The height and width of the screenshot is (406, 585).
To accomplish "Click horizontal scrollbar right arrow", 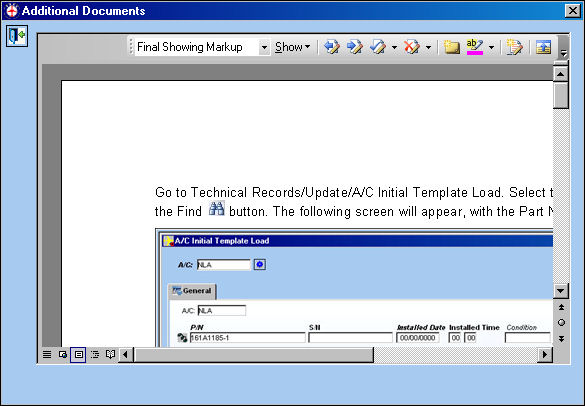I will [x=545, y=354].
